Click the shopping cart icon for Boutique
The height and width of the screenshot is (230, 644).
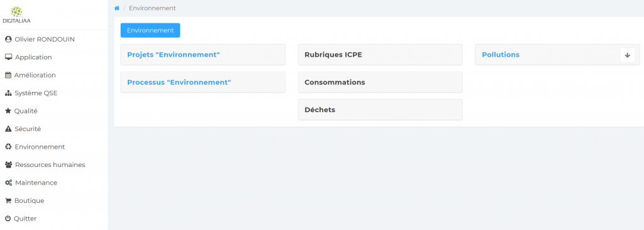(x=8, y=201)
